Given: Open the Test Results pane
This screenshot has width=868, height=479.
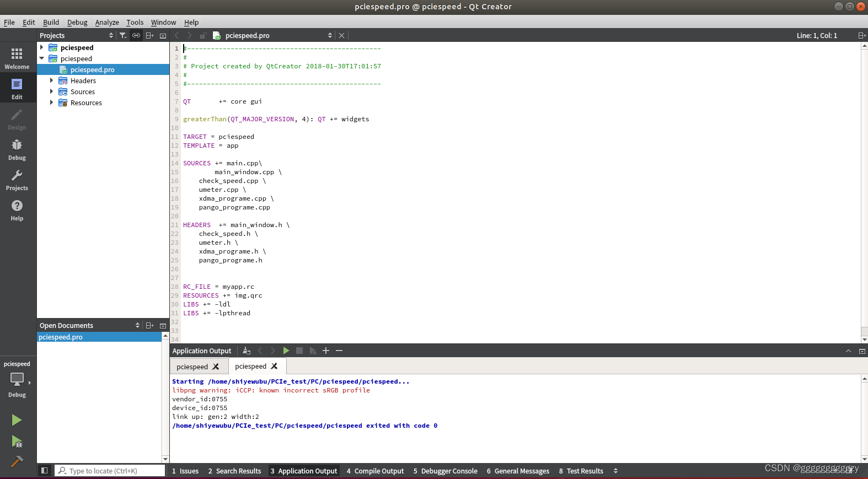Looking at the screenshot, I should point(581,471).
